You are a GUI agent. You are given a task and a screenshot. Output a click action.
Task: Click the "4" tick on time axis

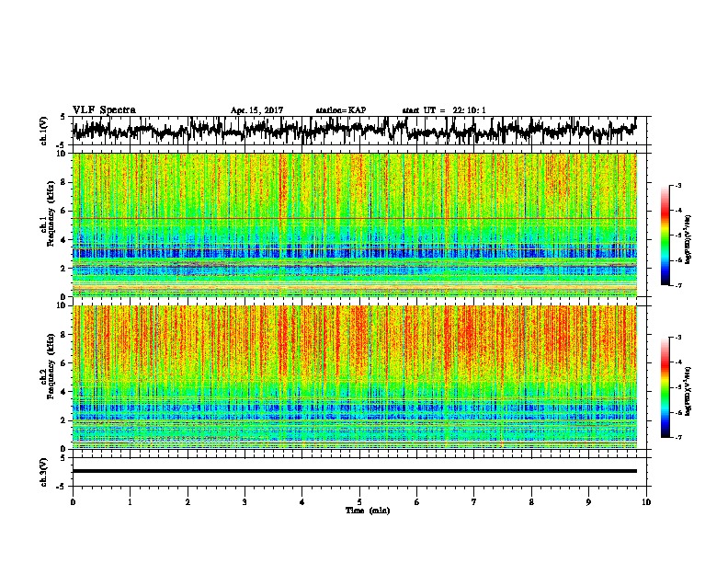[x=302, y=502]
